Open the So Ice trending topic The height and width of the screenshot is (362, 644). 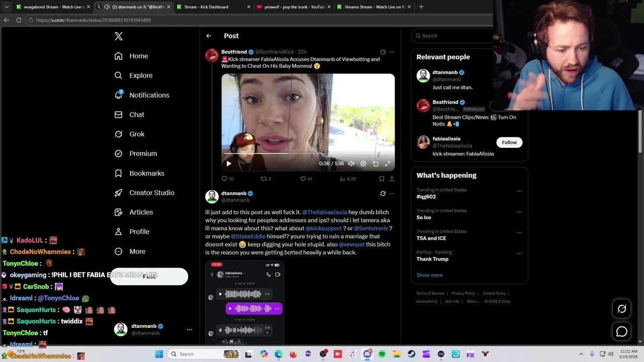424,217
